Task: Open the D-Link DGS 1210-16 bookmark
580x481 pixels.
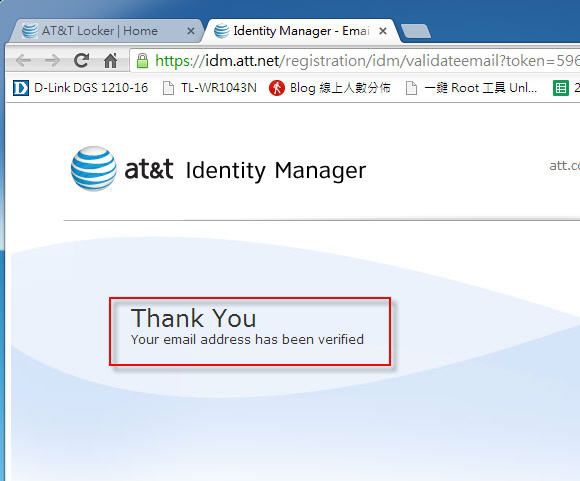Action: 80,88
